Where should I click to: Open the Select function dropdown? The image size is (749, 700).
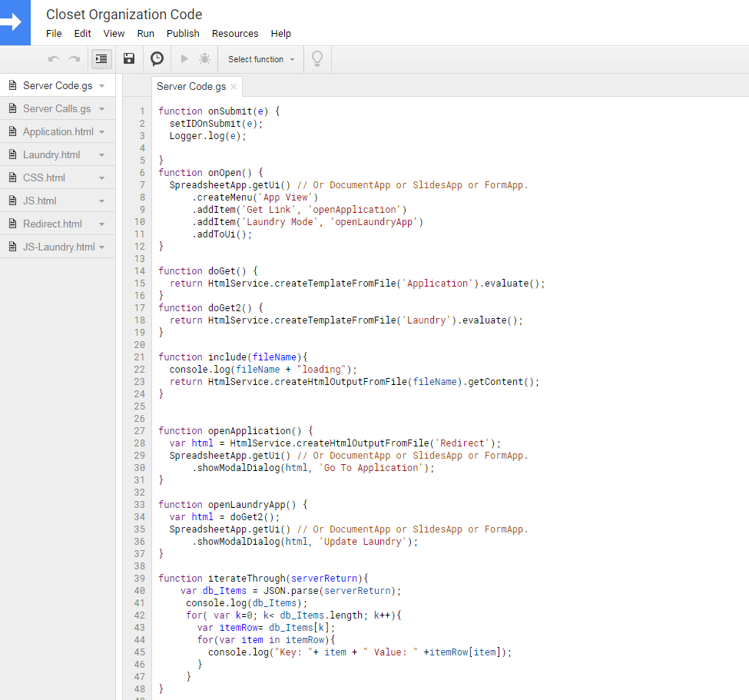click(261, 59)
